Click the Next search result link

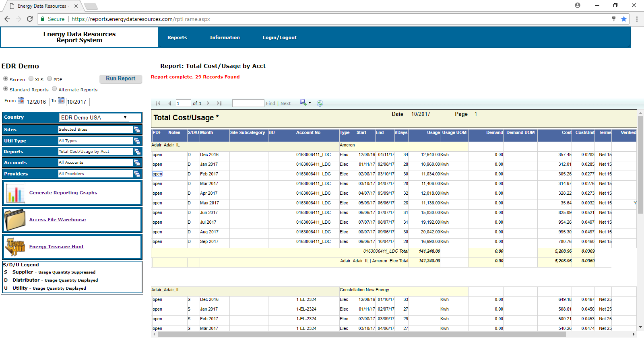[x=286, y=103]
